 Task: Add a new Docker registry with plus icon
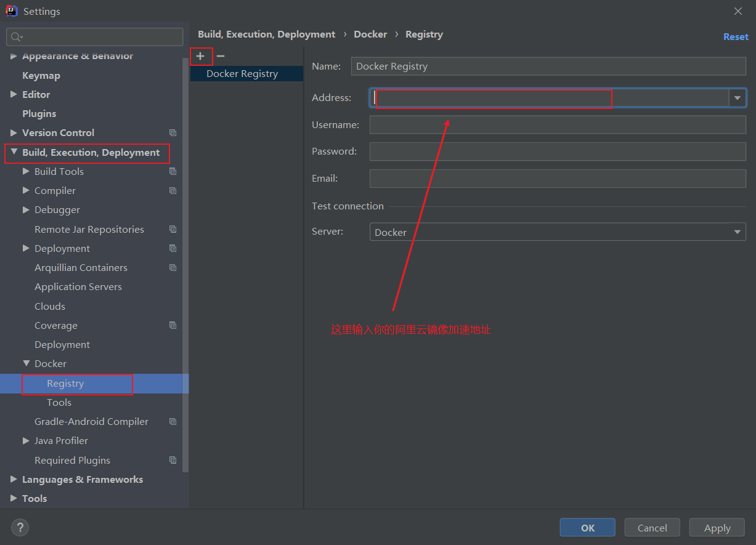click(x=200, y=56)
